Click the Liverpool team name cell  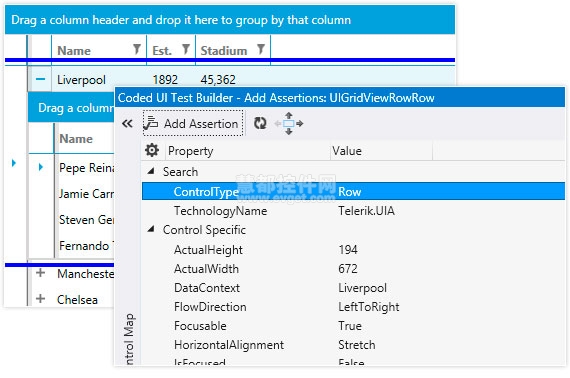pyautogui.click(x=81, y=80)
